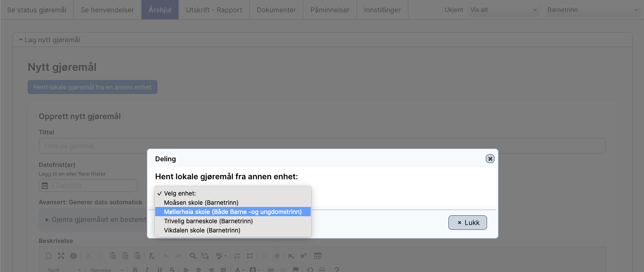Switch to the Årshjul tab
Image resolution: width=644 pixels, height=272 pixels.
(x=160, y=10)
